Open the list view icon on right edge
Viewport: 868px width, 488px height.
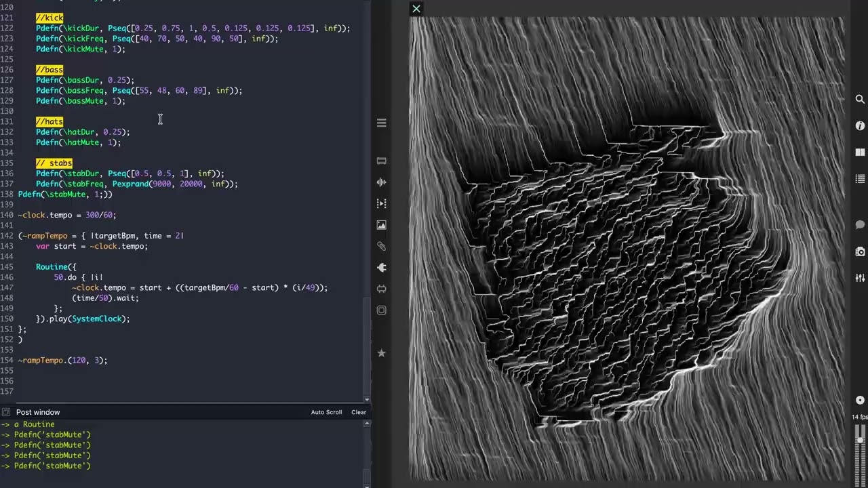tap(860, 179)
